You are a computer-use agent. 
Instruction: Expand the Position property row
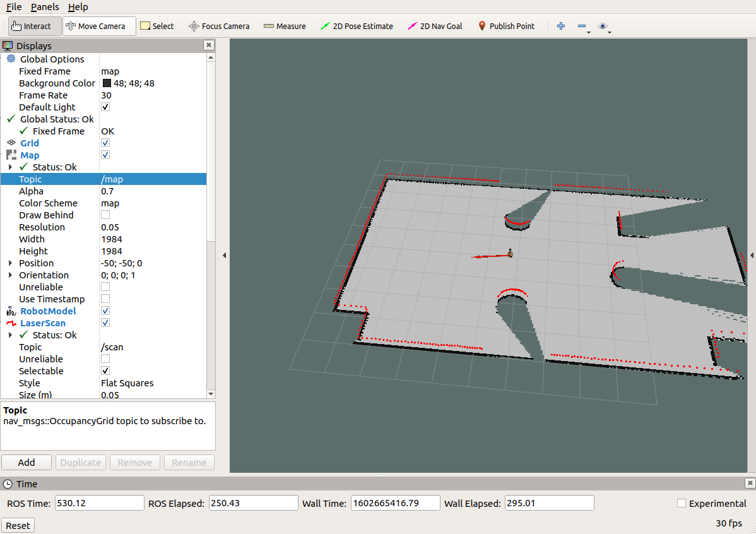pyautogui.click(x=10, y=263)
